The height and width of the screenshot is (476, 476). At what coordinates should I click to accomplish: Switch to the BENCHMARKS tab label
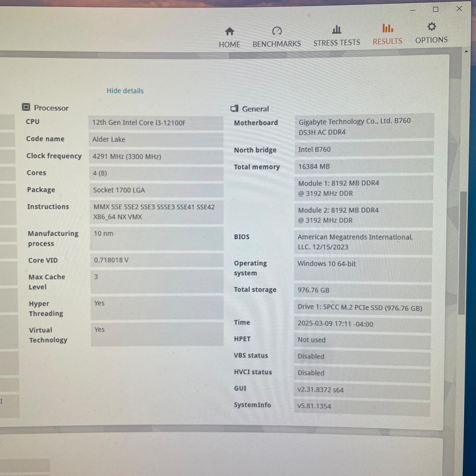(x=277, y=44)
